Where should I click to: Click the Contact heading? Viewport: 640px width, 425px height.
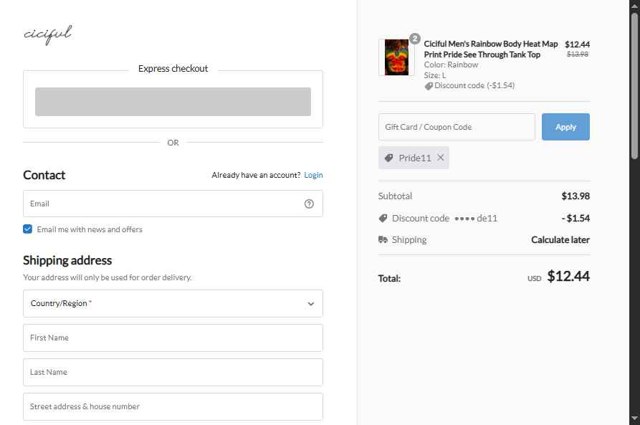point(44,175)
